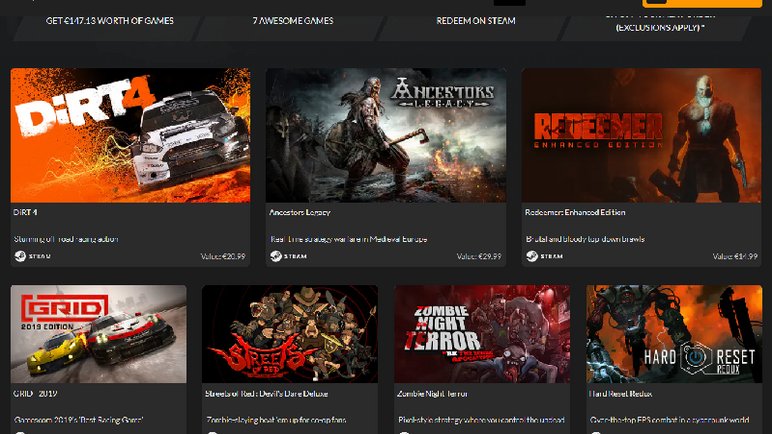Open the Redeemer Enhanced Edition cover image

642,135
